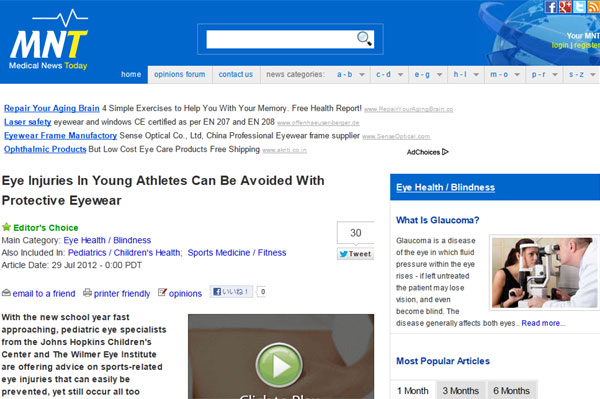The width and height of the screenshot is (600, 399).
Task: Open the RSS feed icon
Action: tap(594, 7)
